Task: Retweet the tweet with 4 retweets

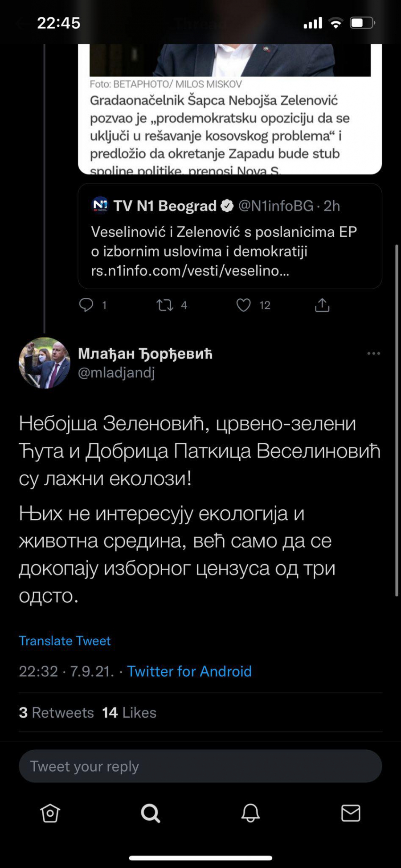Action: (x=165, y=305)
